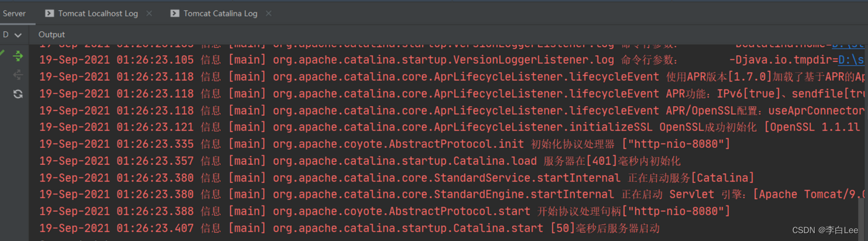Click the green deployment checkmark icon
This screenshot has width=868, height=241.
coord(2,54)
